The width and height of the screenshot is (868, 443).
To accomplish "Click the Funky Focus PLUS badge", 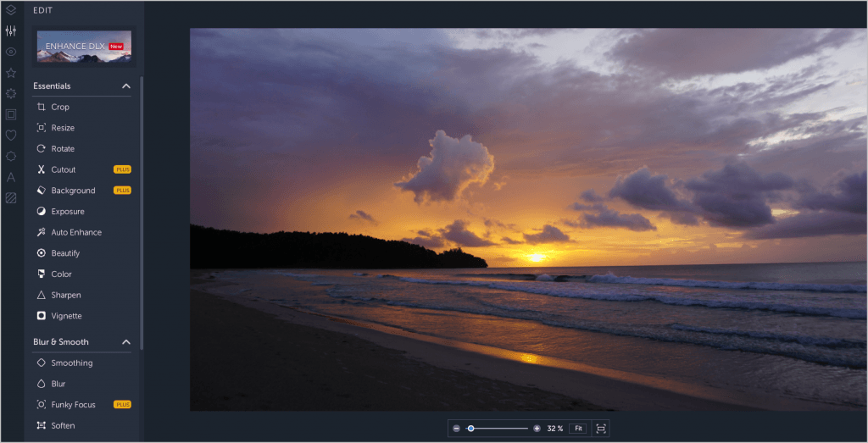I will (122, 404).
